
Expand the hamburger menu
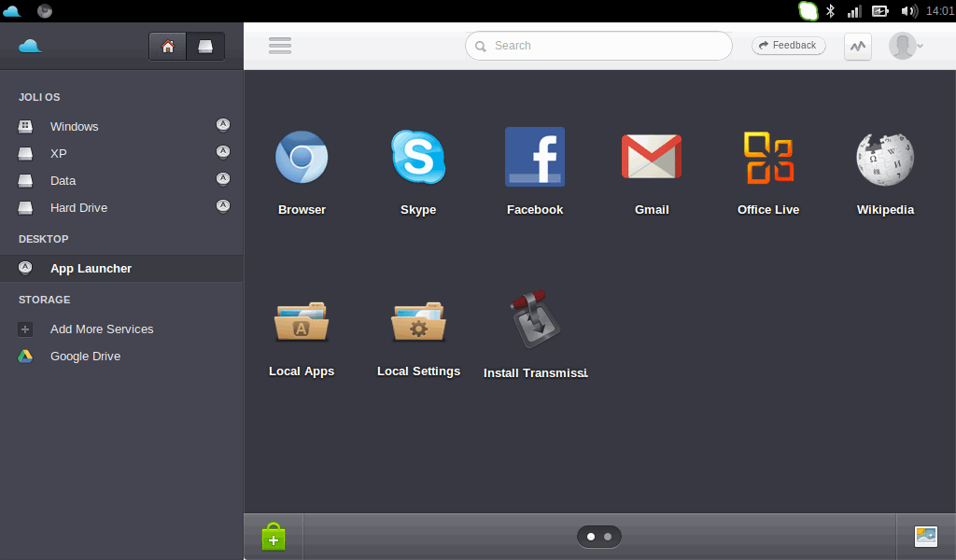[x=280, y=46]
